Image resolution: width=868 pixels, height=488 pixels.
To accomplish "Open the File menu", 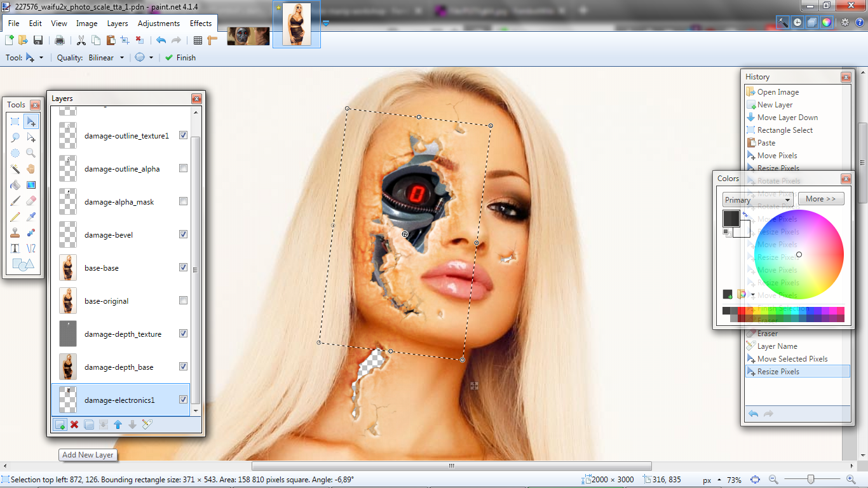I will point(13,24).
